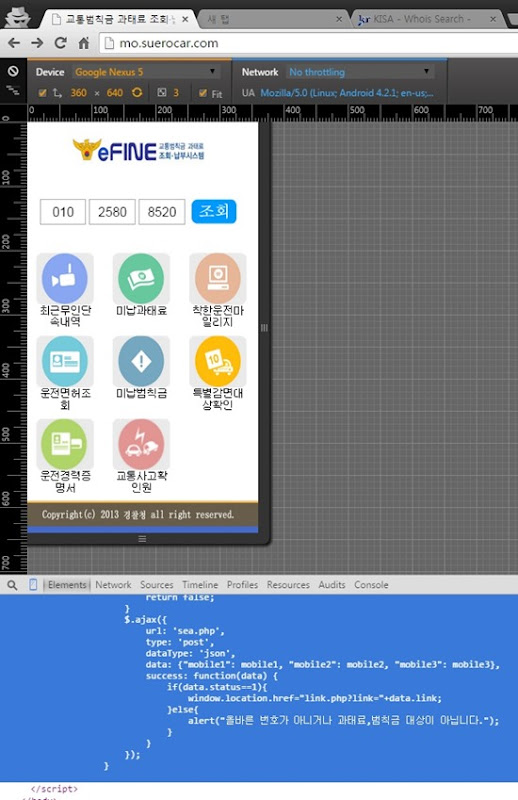The height and width of the screenshot is (800, 518).
Task: Switch to the Console tab
Action: tap(371, 585)
